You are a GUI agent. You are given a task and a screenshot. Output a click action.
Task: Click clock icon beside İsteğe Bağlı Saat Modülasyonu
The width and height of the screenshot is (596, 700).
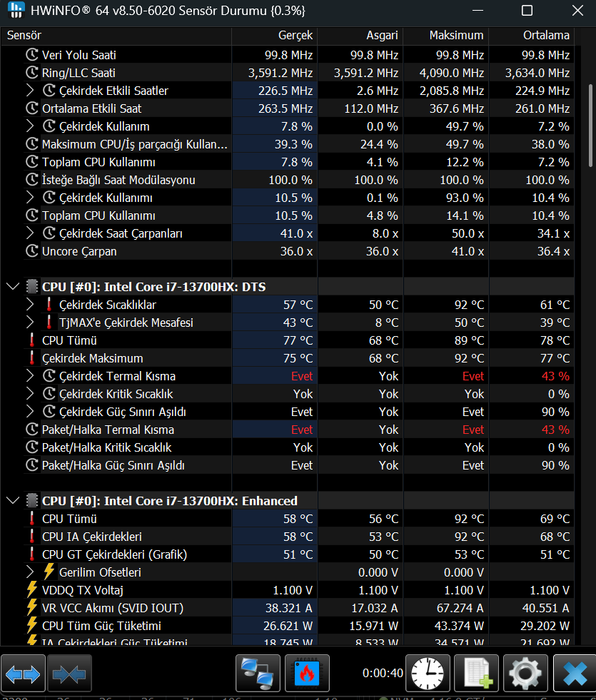click(32, 180)
